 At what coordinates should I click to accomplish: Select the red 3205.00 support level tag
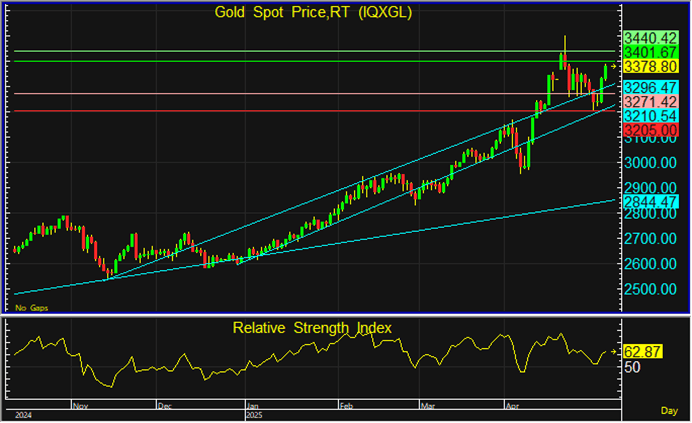tap(651, 131)
